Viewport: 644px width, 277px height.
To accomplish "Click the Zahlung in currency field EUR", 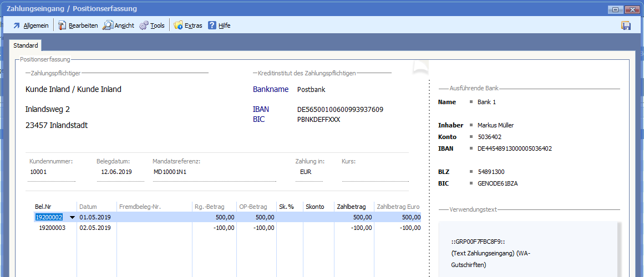I will point(308,172).
